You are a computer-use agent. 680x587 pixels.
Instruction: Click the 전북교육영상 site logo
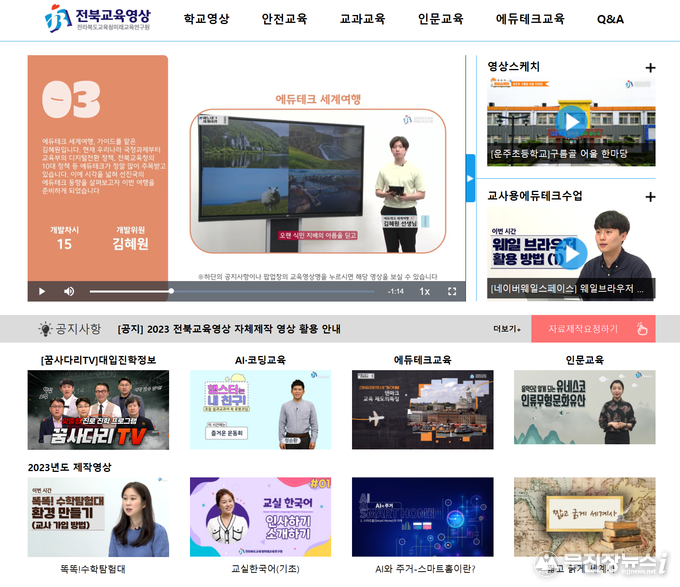(98, 18)
